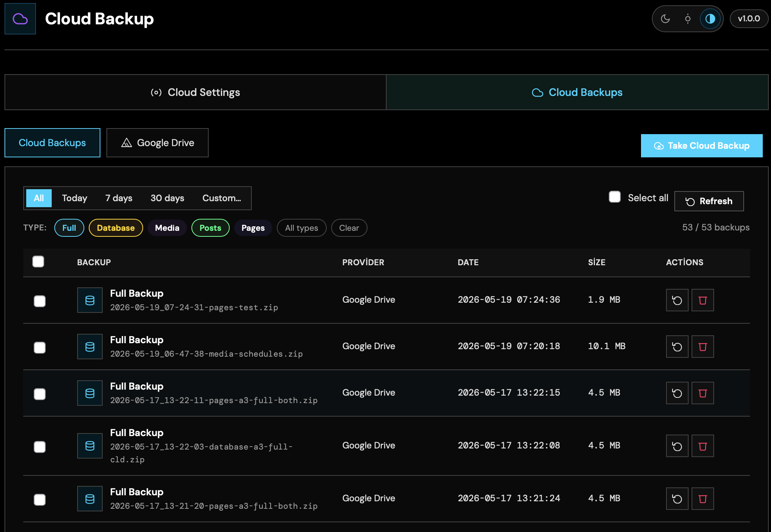Restore the pages-test.zip backup
The image size is (771, 532).
pos(677,300)
